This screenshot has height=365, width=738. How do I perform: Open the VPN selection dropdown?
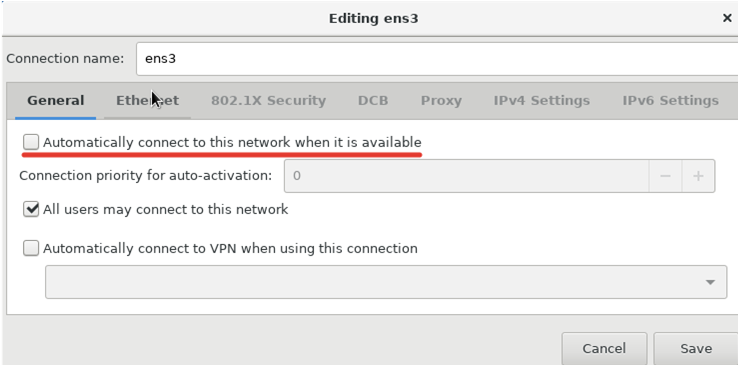click(386, 282)
